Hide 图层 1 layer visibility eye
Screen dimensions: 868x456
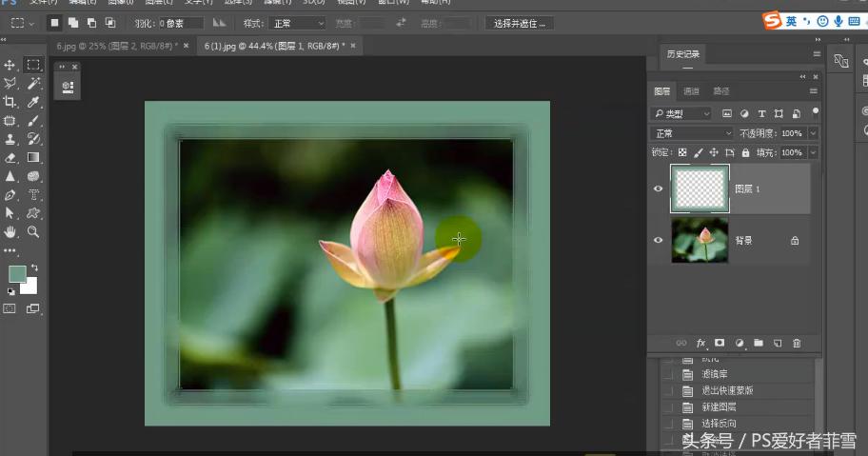[x=659, y=188]
